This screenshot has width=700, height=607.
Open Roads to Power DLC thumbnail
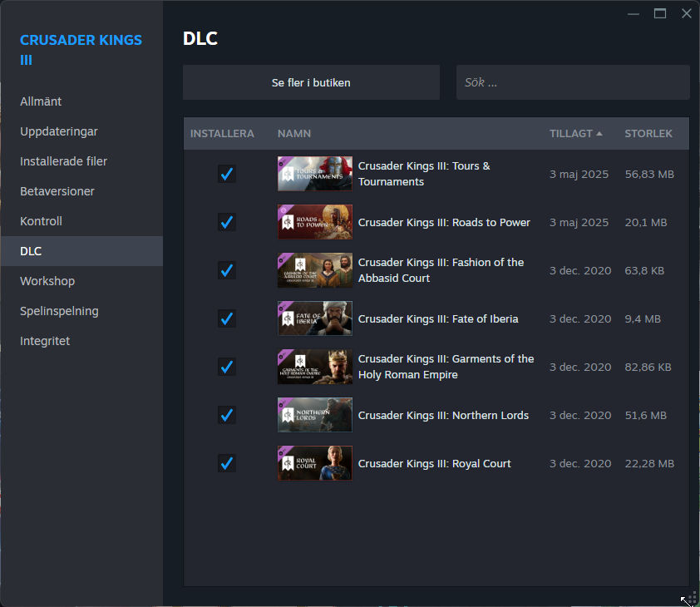tap(315, 222)
